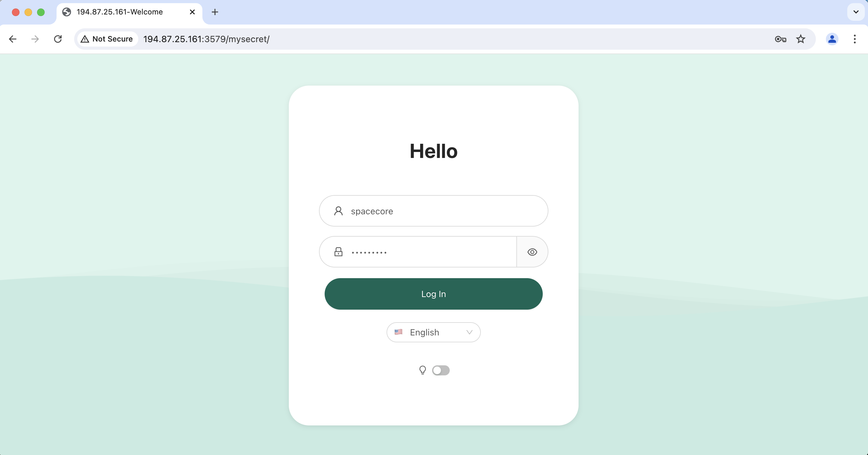This screenshot has width=868, height=455.
Task: Click the user icon in username field
Action: tap(338, 211)
